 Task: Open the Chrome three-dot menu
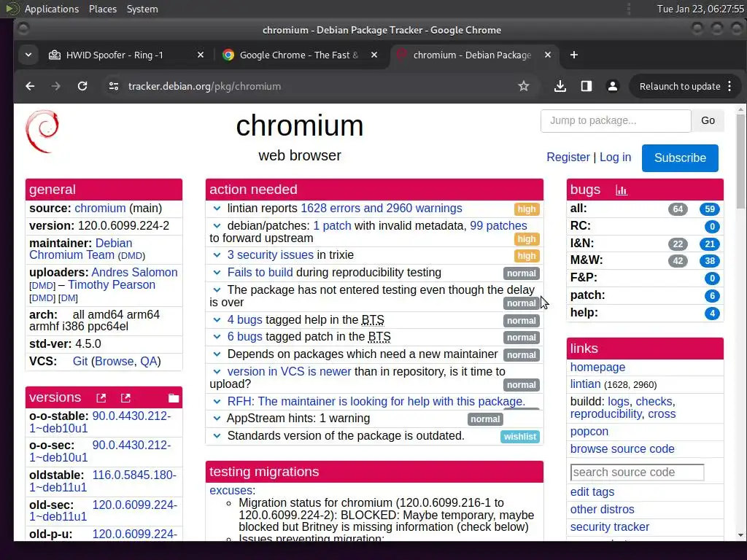[x=729, y=86]
